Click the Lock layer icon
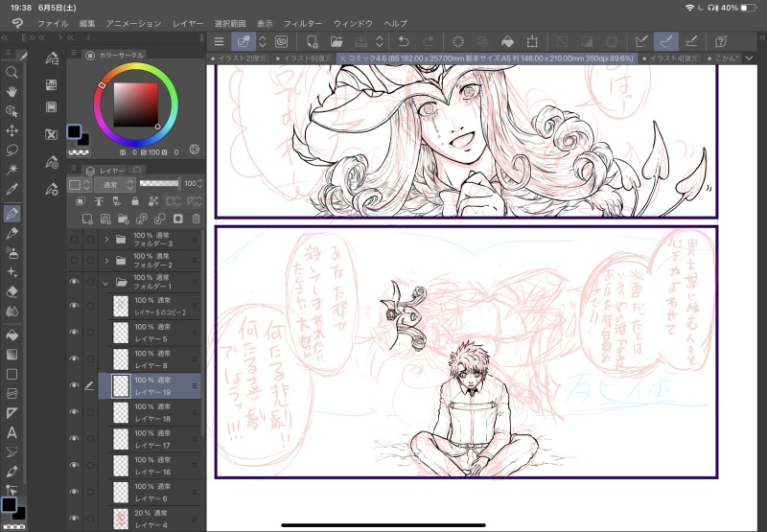This screenshot has width=767, height=532. click(135, 201)
